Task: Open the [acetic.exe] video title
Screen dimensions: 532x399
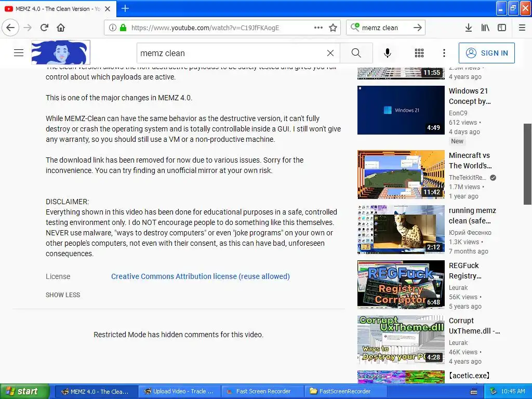Action: (x=470, y=376)
